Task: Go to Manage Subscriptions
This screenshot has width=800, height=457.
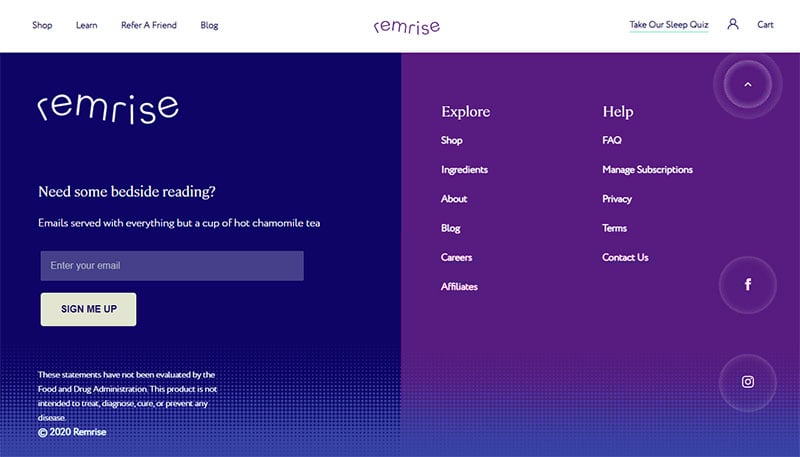Action: (647, 170)
